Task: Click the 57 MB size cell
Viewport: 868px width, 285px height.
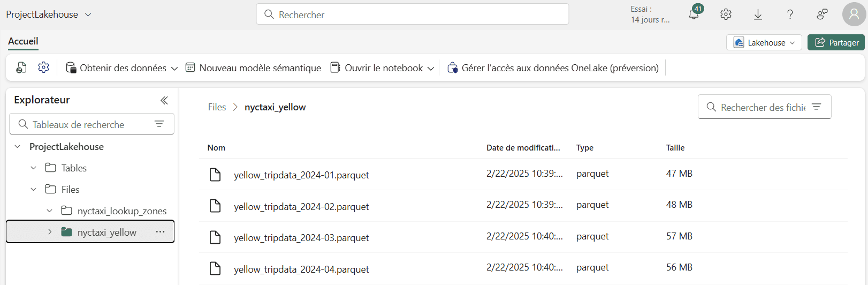Action: (679, 236)
